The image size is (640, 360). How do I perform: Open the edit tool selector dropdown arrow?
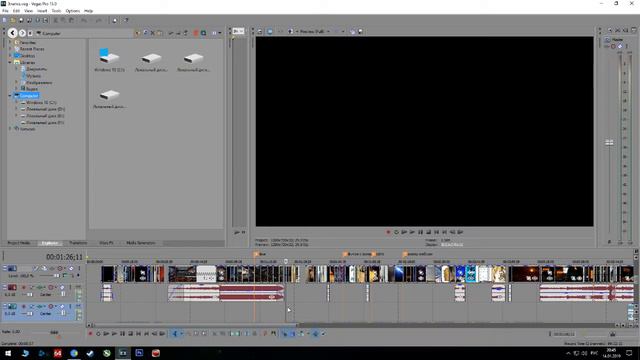(x=181, y=333)
